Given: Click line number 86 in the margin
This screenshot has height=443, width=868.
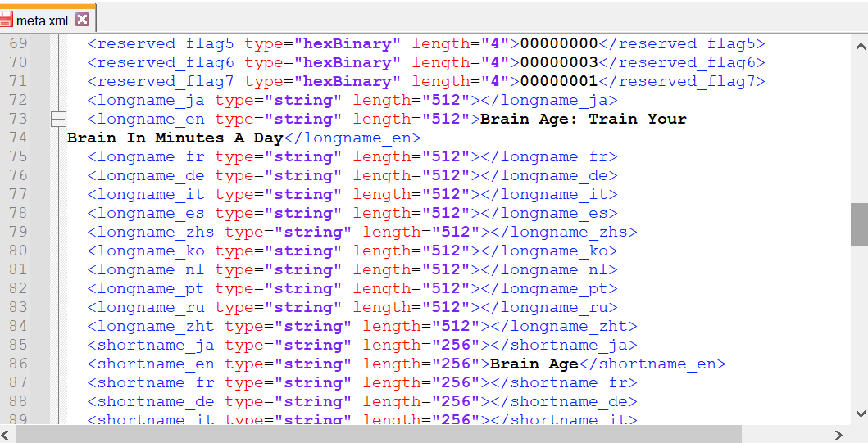Looking at the screenshot, I should click(x=18, y=364).
